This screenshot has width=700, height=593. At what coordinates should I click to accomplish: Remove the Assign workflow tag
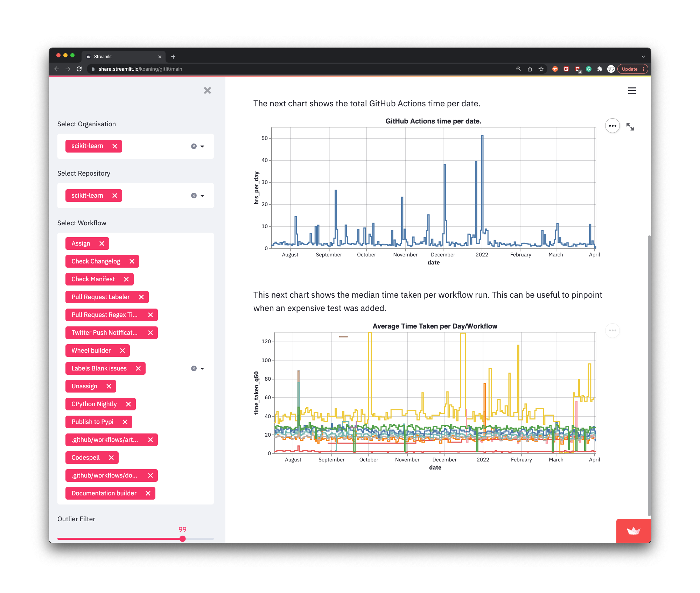pyautogui.click(x=102, y=243)
